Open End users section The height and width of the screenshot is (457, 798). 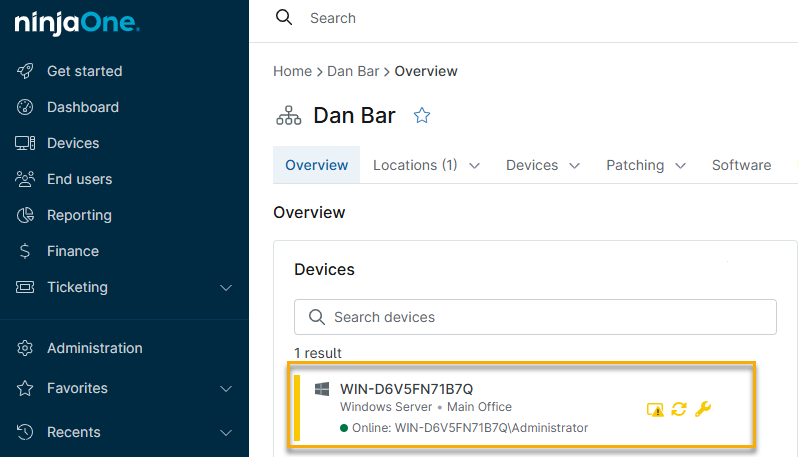(x=79, y=179)
